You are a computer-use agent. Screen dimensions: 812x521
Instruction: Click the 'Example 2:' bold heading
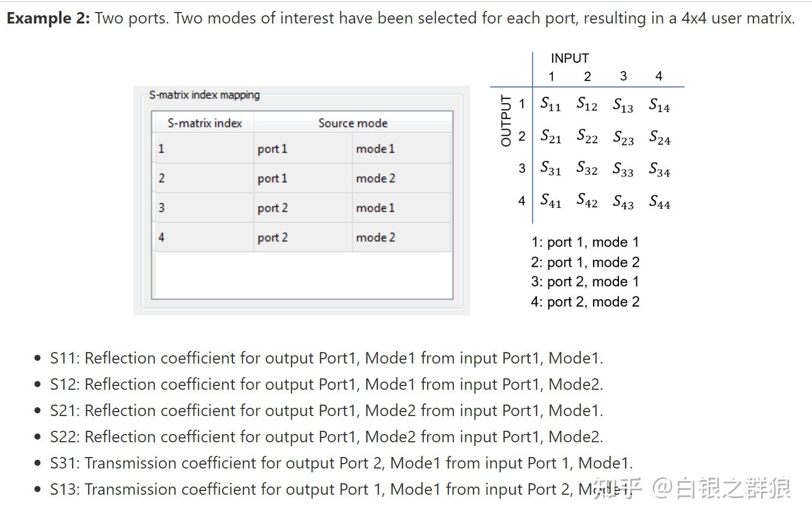(x=48, y=18)
